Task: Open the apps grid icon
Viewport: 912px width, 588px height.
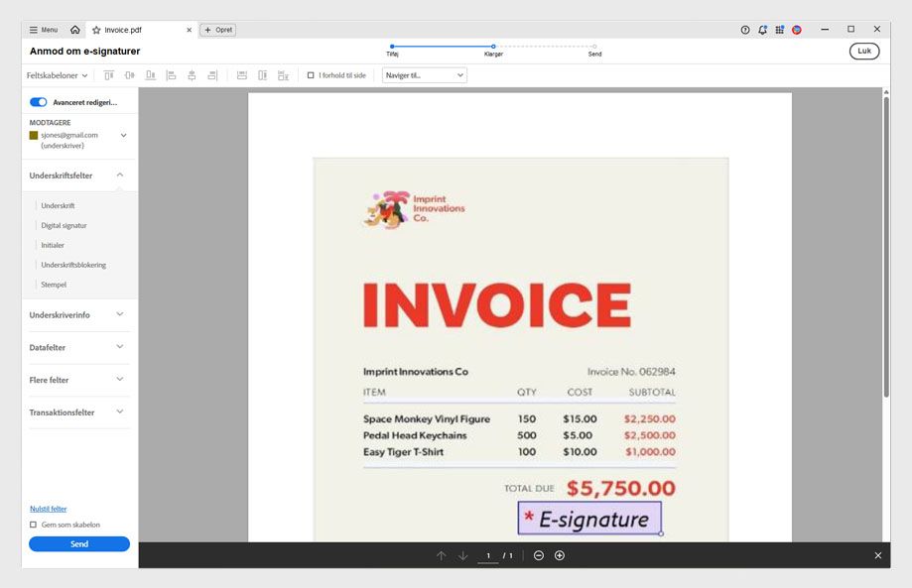Action: (x=779, y=30)
